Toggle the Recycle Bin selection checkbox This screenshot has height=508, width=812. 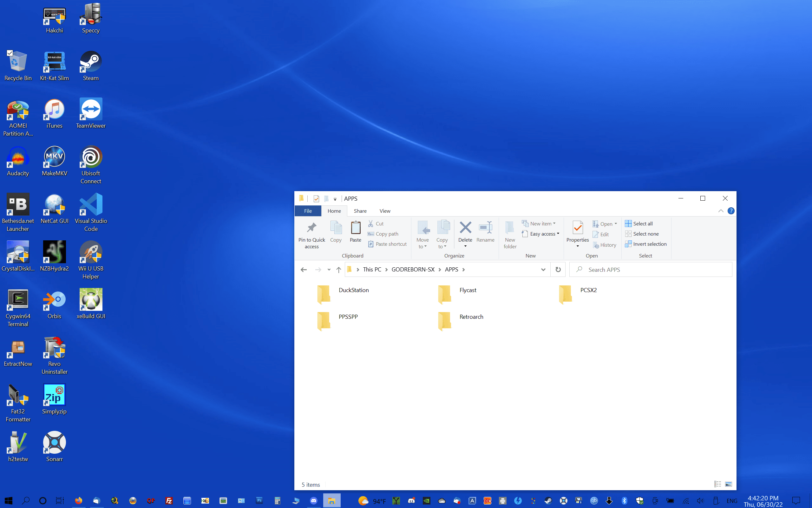coord(10,53)
